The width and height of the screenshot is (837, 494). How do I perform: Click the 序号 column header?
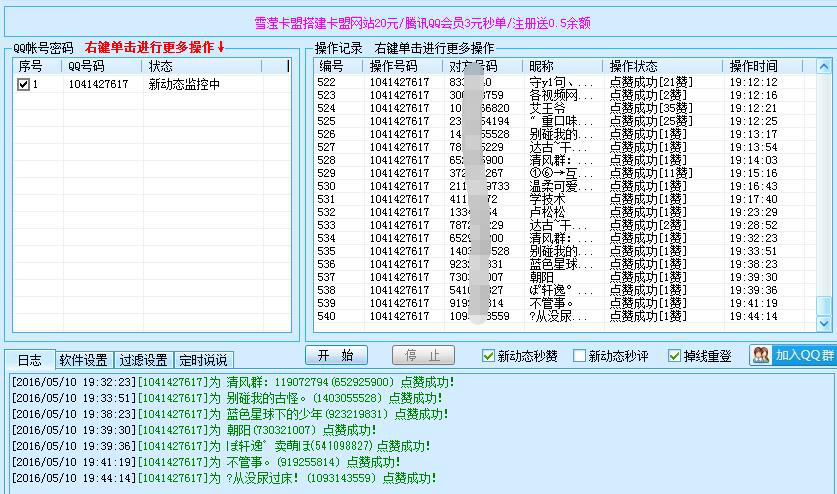tap(37, 66)
